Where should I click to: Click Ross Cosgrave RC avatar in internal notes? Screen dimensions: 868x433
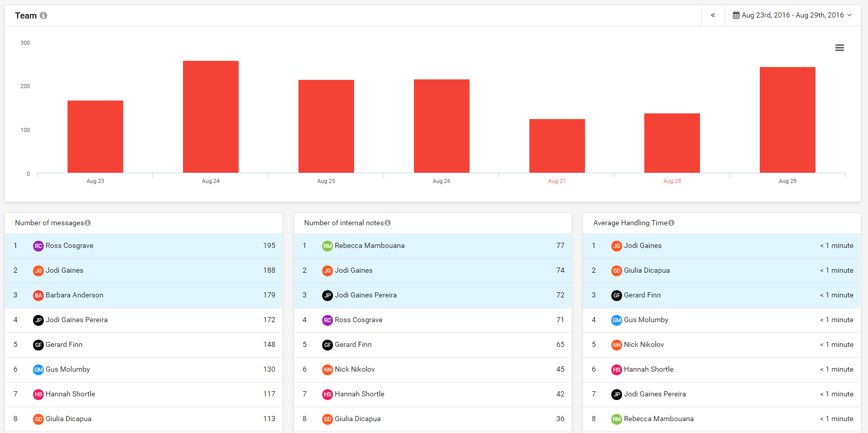coord(327,320)
